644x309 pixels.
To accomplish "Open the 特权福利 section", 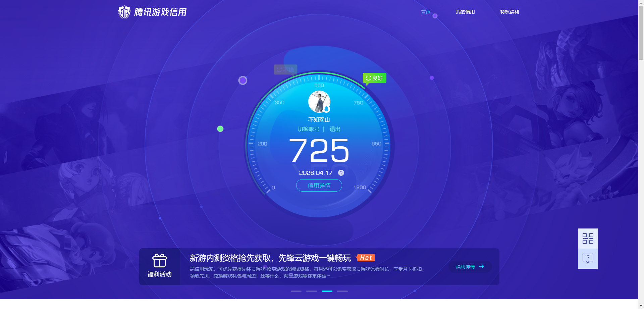I will 509,12.
